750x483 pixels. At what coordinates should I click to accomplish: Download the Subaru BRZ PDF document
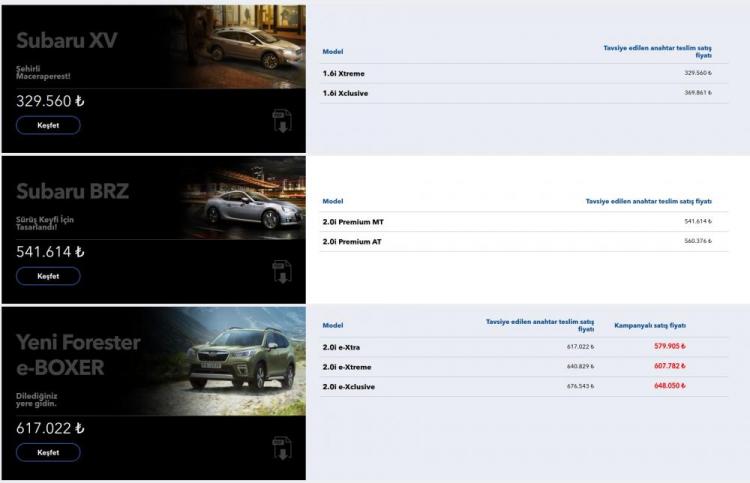coord(281,272)
